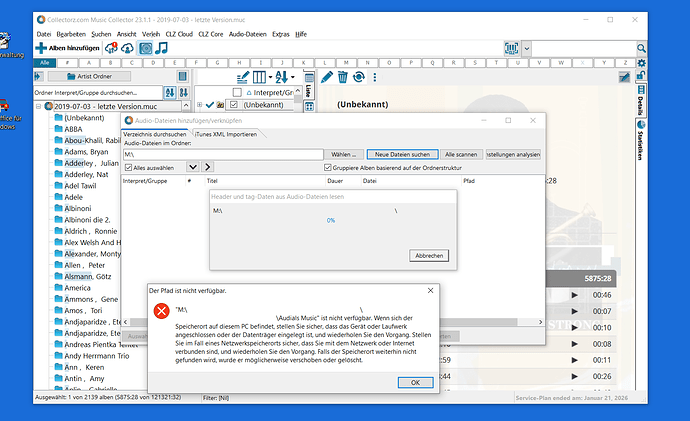Open the Datei menu
Screen dimensions: 690x421
tap(44, 34)
